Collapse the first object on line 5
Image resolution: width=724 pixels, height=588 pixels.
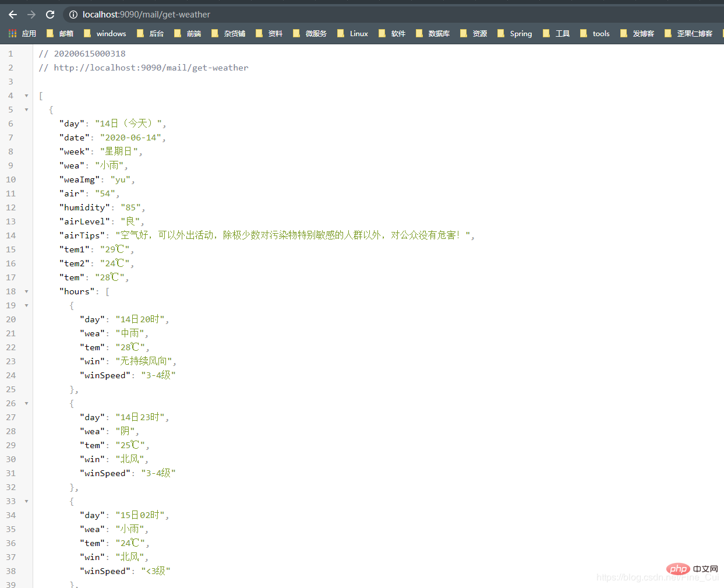[26, 110]
